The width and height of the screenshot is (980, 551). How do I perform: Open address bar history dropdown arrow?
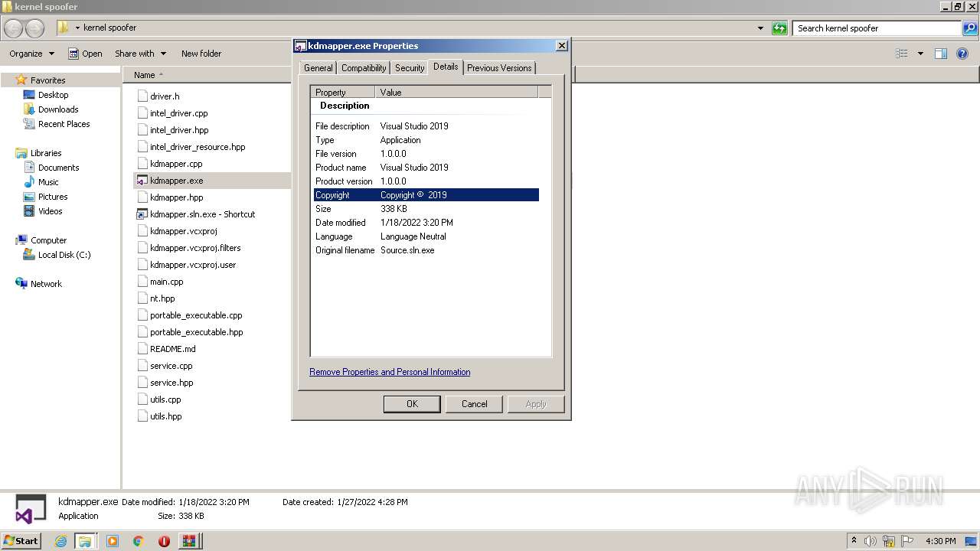[x=760, y=28]
